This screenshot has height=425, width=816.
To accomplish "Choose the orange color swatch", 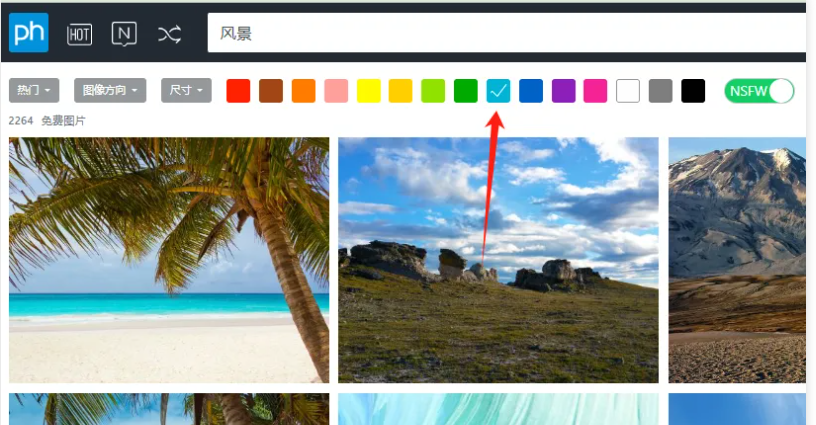I will (303, 91).
